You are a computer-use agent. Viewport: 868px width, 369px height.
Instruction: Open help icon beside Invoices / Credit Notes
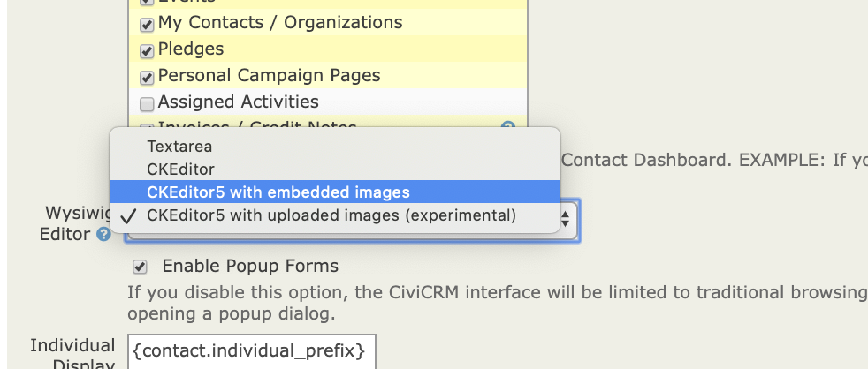click(x=507, y=127)
